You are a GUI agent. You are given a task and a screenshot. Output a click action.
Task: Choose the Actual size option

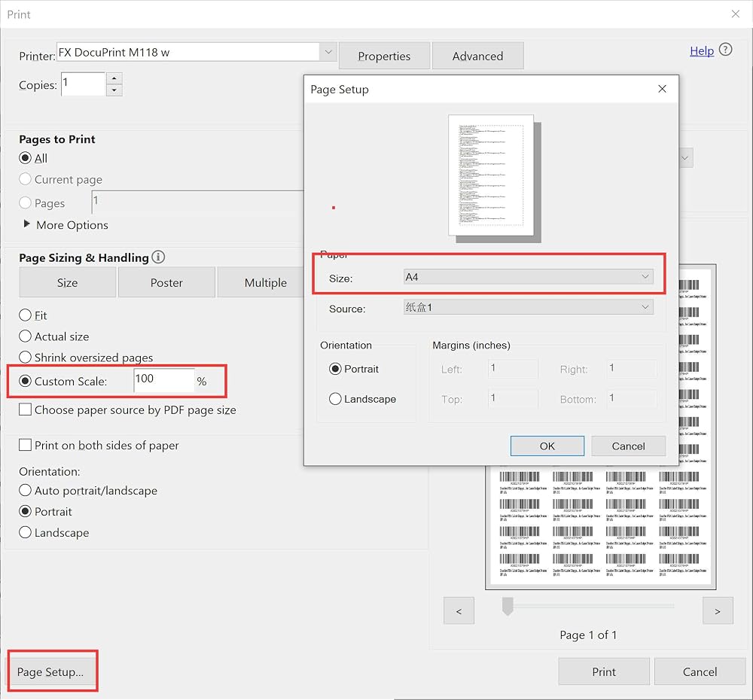[x=25, y=336]
